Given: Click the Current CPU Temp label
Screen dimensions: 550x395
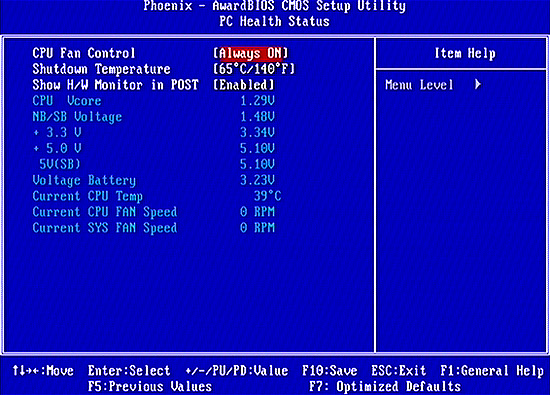Looking at the screenshot, I should (87, 196).
